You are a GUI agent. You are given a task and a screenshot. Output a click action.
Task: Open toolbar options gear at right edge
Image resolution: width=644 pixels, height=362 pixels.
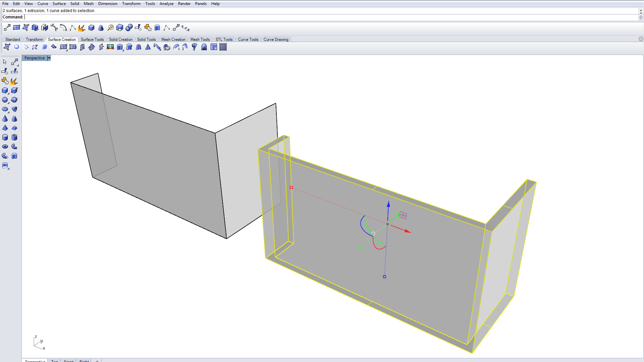coord(641,39)
